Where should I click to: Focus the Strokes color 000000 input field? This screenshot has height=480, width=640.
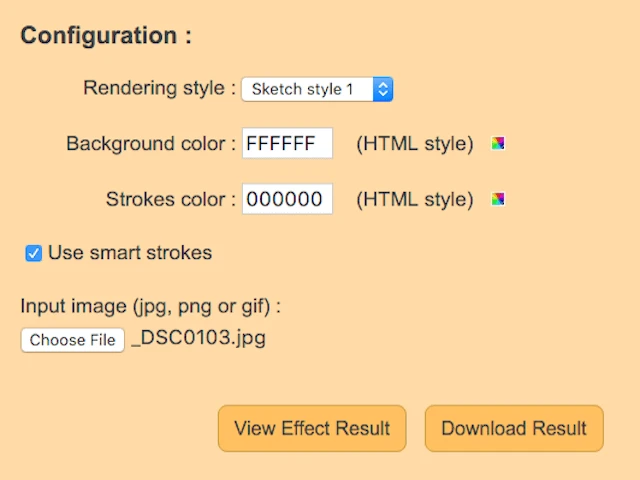(287, 199)
